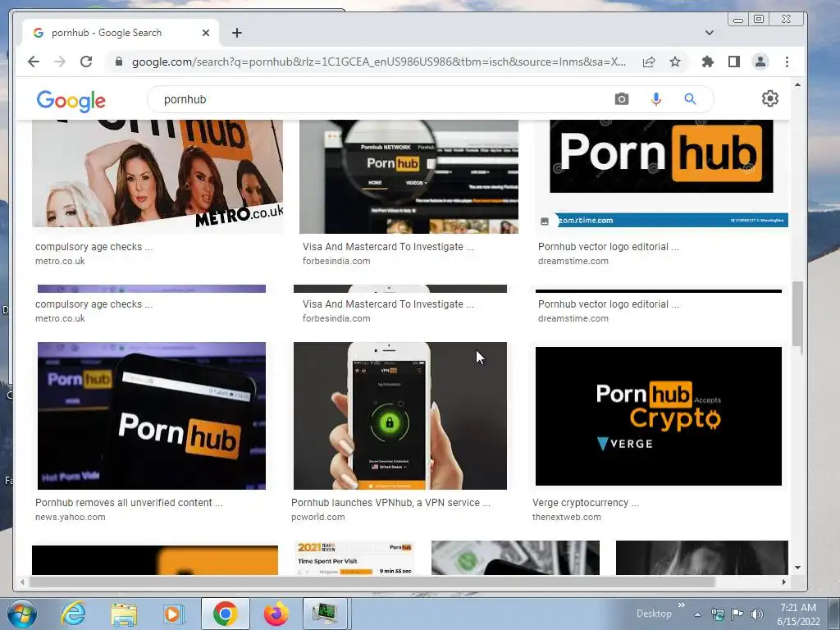Click the blue magnifier search button
This screenshot has width=840, height=630.
pyautogui.click(x=690, y=99)
